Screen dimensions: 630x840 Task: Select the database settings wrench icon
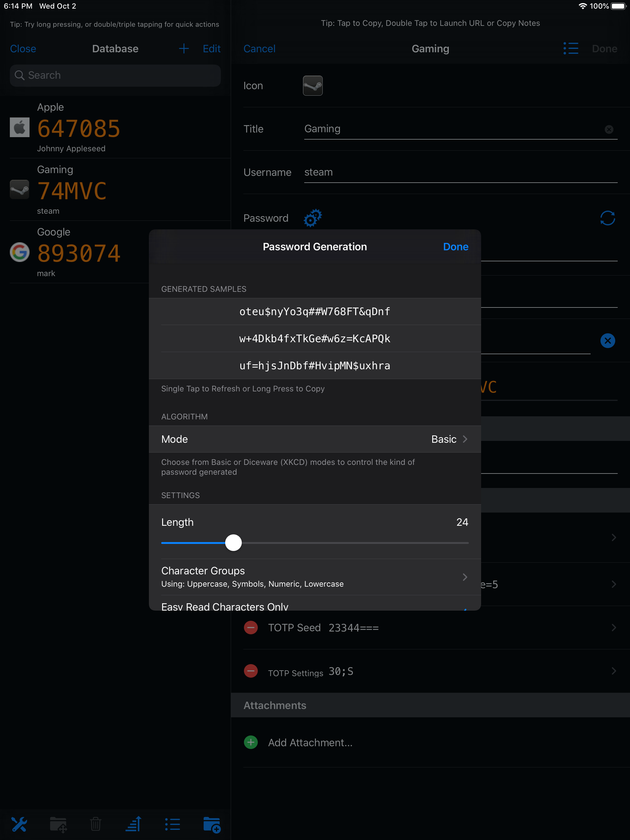pyautogui.click(x=19, y=824)
